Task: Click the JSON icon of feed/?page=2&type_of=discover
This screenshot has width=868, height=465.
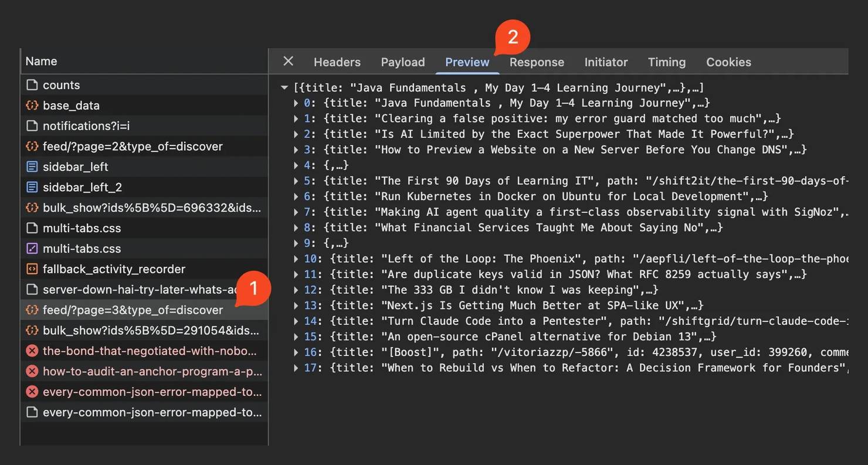Action: click(32, 147)
